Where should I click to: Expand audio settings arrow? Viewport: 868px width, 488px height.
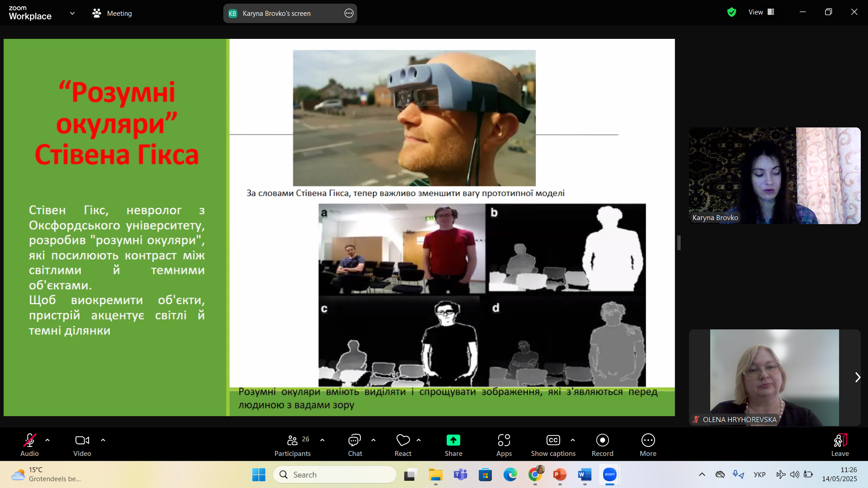[x=47, y=440]
